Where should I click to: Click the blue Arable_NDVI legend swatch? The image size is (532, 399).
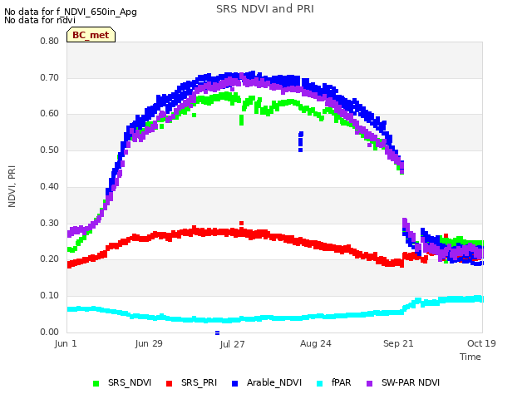pos(234,383)
